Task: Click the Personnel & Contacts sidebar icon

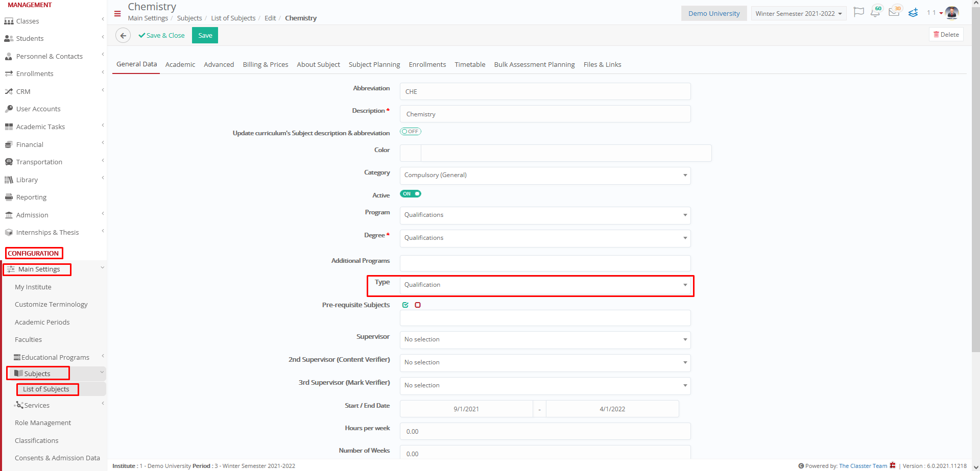Action: 9,57
